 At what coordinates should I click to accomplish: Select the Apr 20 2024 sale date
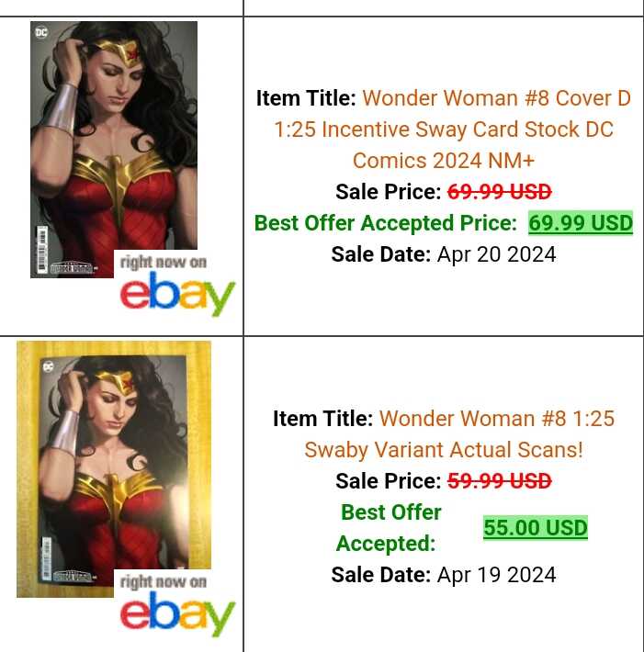(496, 254)
